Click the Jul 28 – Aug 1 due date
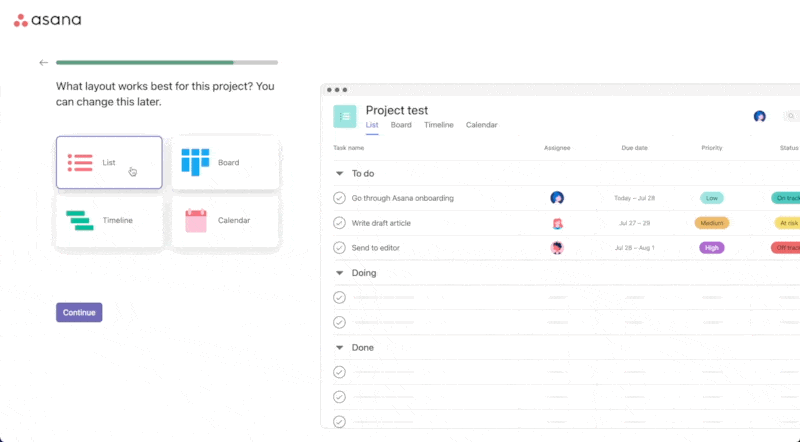Viewport: 800px width, 442px height. pyautogui.click(x=635, y=248)
